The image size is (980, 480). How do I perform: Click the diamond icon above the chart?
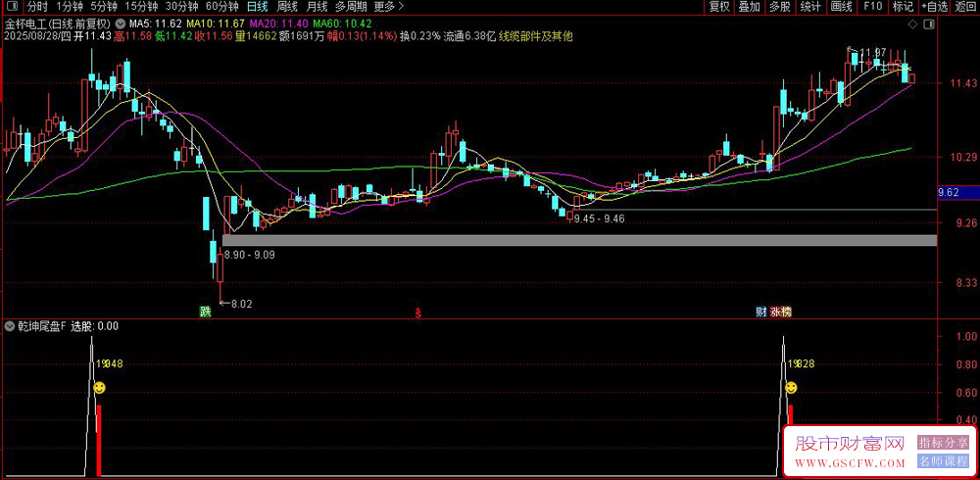tap(912, 24)
